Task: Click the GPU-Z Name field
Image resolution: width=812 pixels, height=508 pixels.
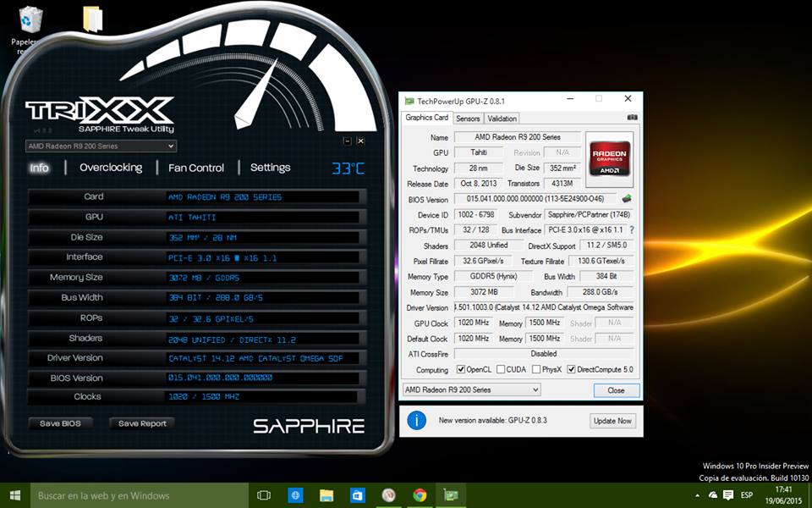Action: click(x=518, y=137)
